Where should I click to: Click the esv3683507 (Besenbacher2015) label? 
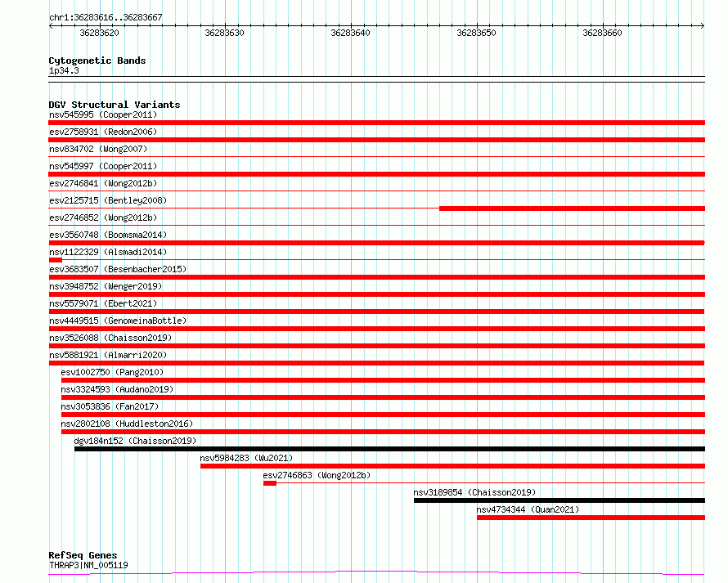click(x=118, y=269)
